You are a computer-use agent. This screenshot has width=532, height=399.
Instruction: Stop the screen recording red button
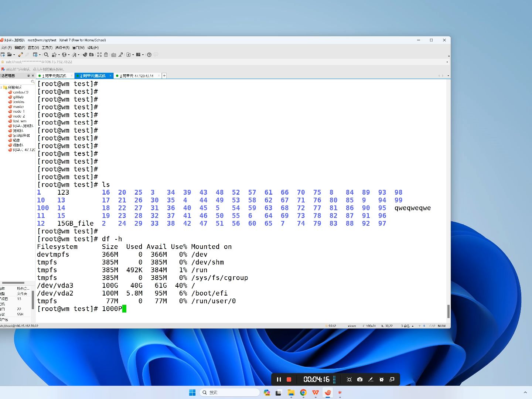tap(289, 379)
